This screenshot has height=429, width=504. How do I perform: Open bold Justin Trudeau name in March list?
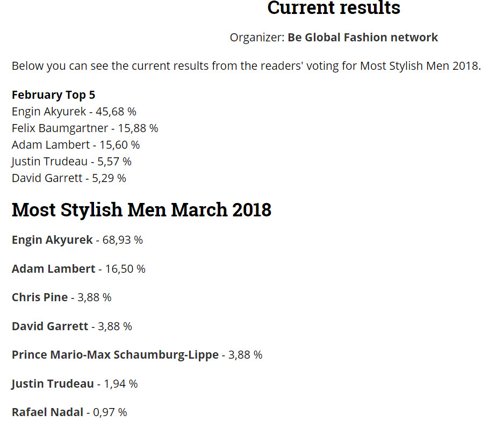(53, 384)
